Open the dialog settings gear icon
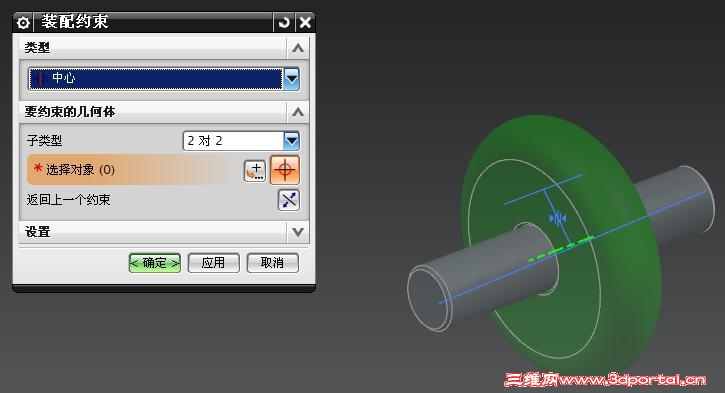The image size is (725, 393). (x=23, y=22)
